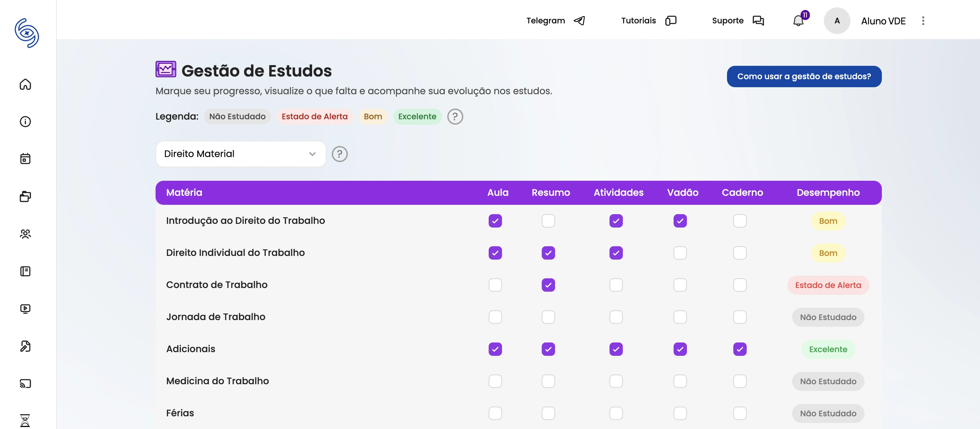Click the community people icon in sidebar

[25, 234]
